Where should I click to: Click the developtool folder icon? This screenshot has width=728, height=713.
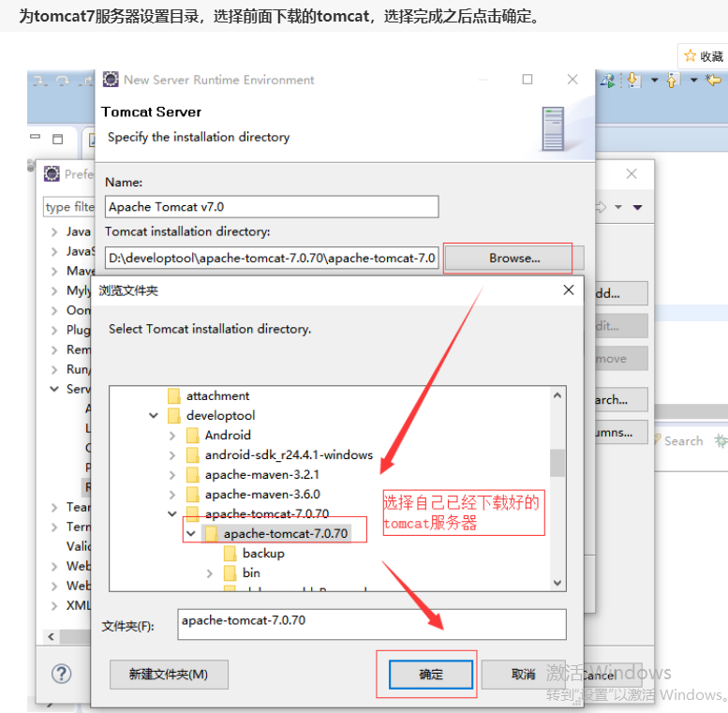coord(174,415)
